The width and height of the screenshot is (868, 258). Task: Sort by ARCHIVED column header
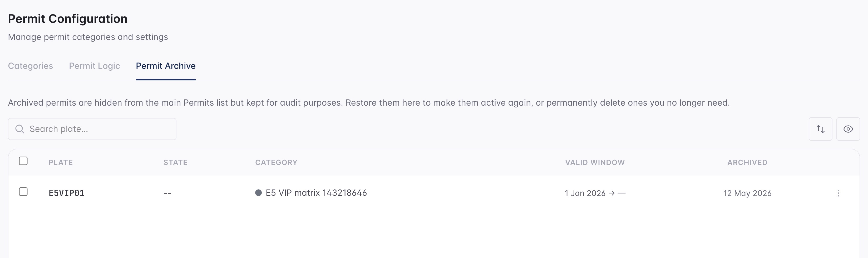747,162
